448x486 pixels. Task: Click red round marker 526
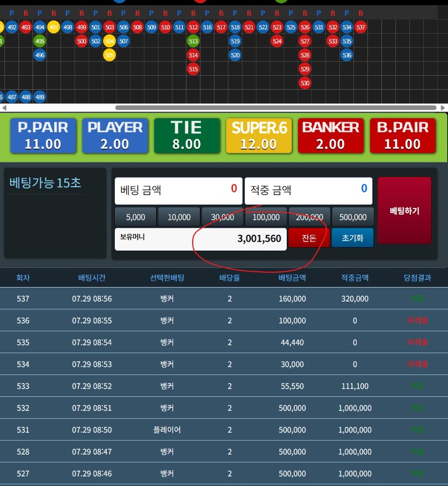[x=305, y=27]
